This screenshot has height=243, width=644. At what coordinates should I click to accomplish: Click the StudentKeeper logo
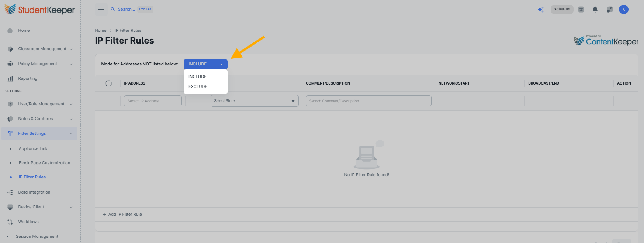pos(39,10)
